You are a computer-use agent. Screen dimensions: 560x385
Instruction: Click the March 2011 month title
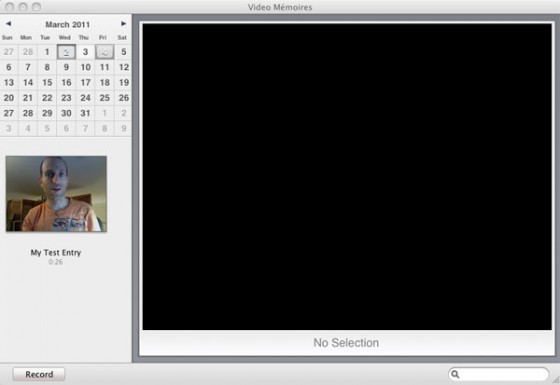click(68, 24)
